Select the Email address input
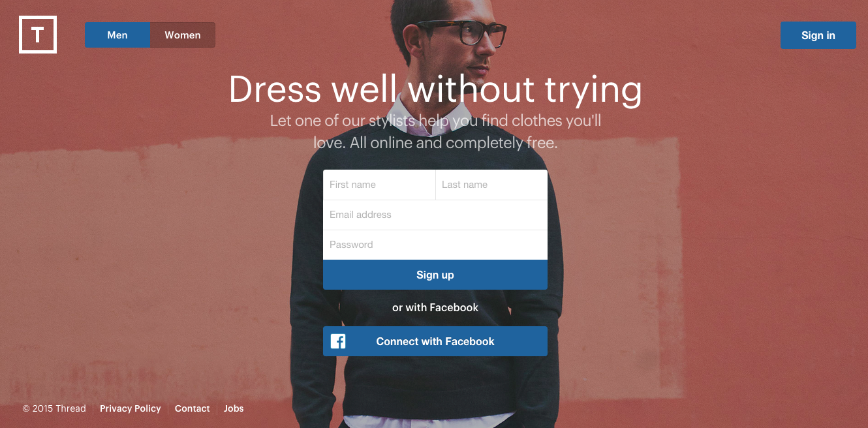Viewport: 868px width, 428px height. 435,215
